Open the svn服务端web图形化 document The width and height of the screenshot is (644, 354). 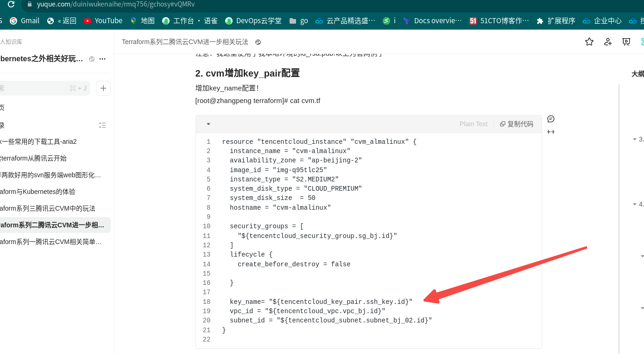[x=51, y=175]
